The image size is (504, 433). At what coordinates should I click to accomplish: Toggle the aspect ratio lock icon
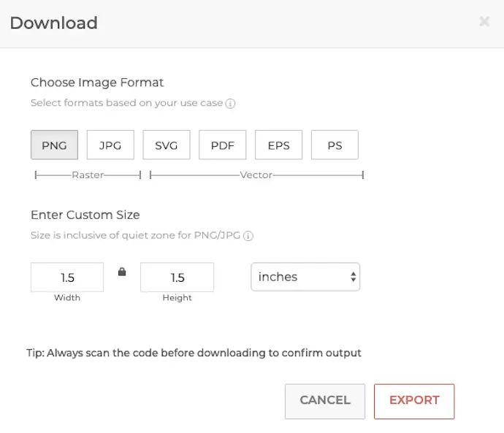[x=122, y=272]
